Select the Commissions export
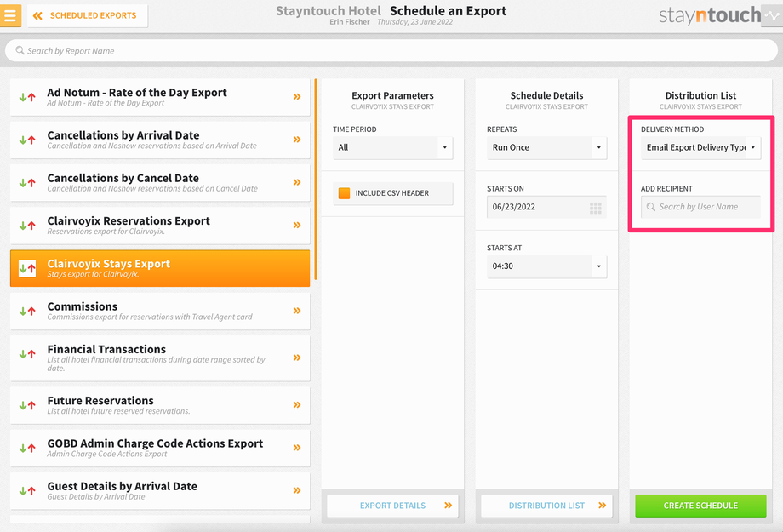The image size is (783, 532). 160,312
